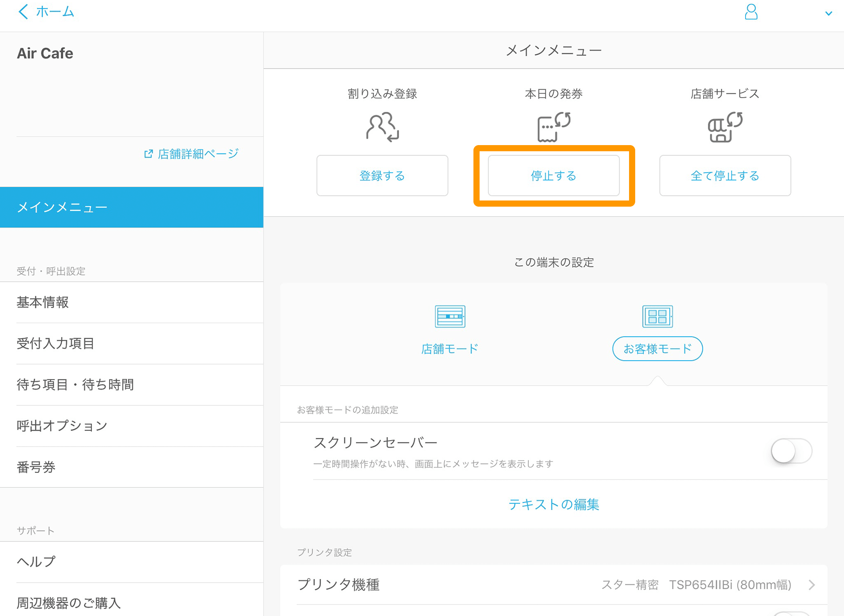Click the お客様モード grid icon
This screenshot has width=844, height=616.
click(x=658, y=316)
